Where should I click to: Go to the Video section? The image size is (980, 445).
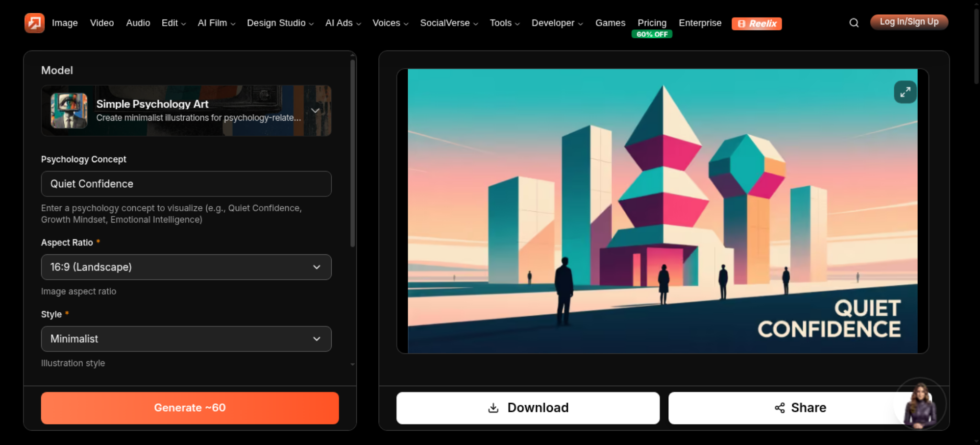tap(102, 23)
